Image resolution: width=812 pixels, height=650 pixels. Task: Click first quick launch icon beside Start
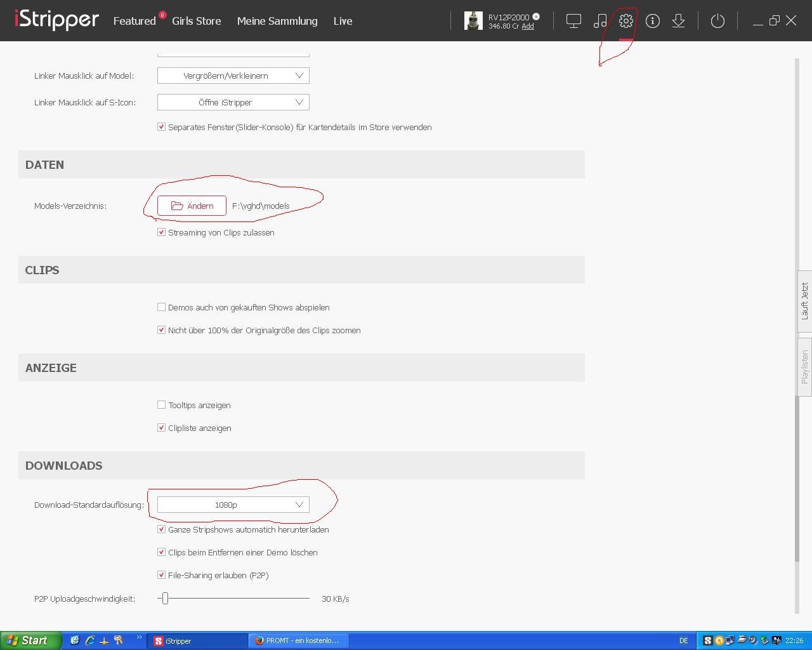[75, 640]
